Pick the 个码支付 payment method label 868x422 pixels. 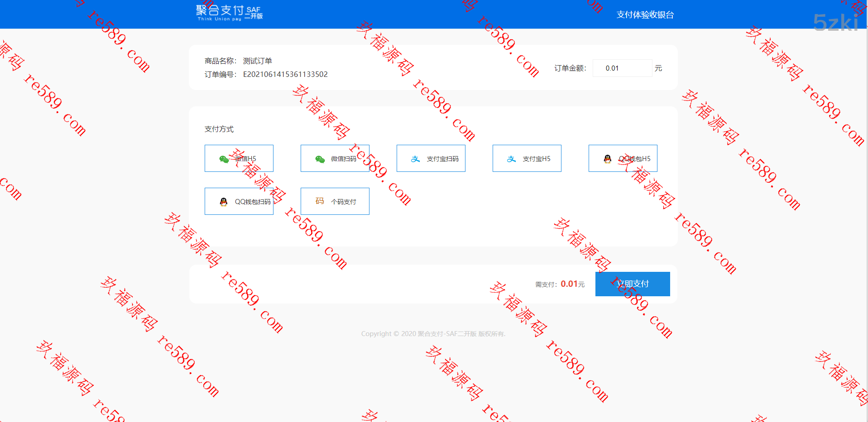[344, 202]
